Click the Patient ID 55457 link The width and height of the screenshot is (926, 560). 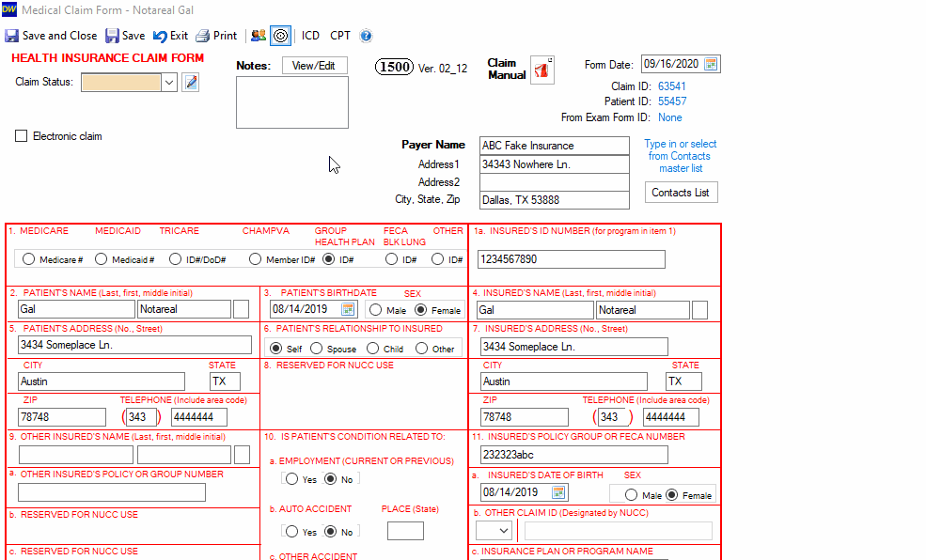[672, 101]
